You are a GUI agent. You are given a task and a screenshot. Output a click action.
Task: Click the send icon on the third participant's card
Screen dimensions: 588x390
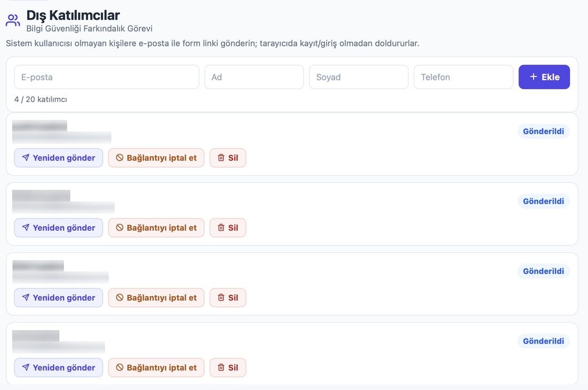[26, 298]
